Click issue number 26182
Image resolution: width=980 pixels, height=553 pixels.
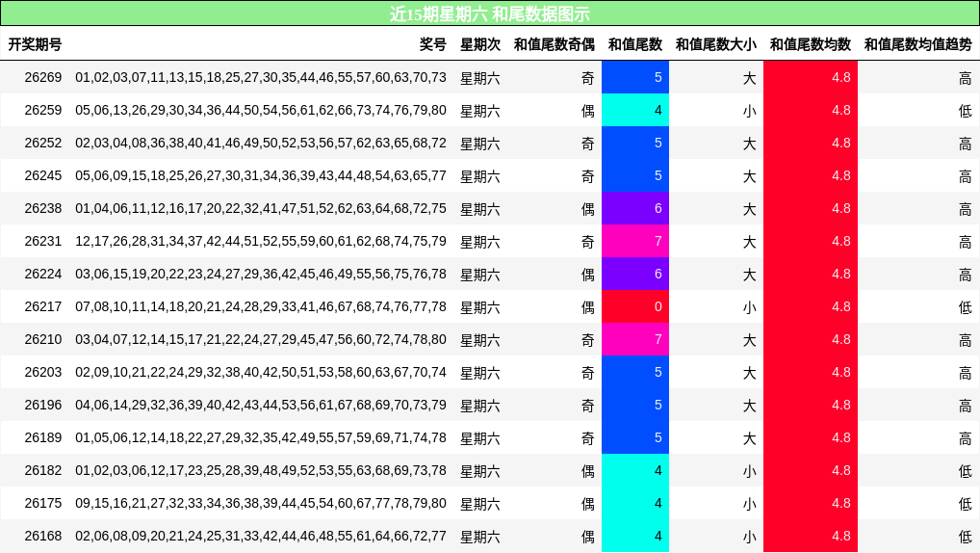pyautogui.click(x=43, y=470)
